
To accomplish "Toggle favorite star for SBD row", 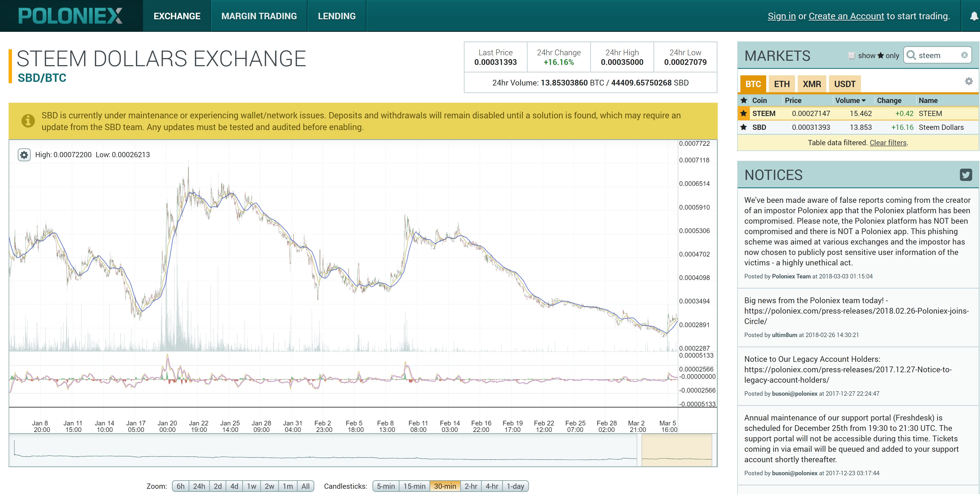I will point(743,127).
